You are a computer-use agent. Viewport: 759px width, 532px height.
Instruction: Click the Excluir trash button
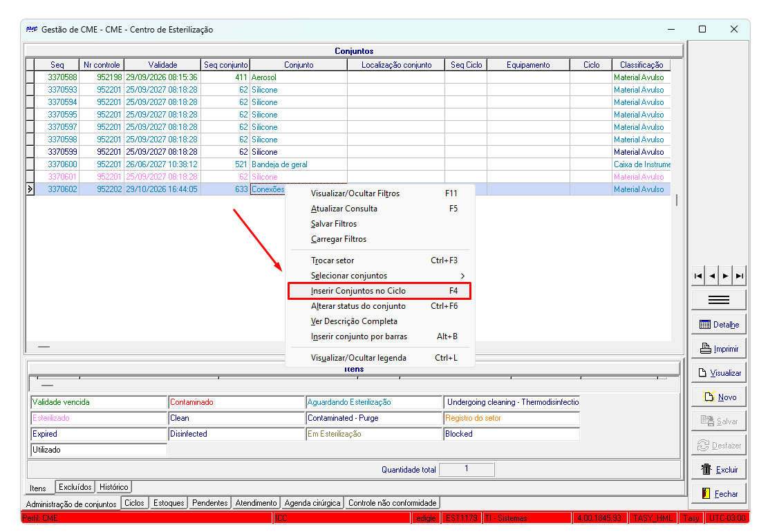pos(718,470)
